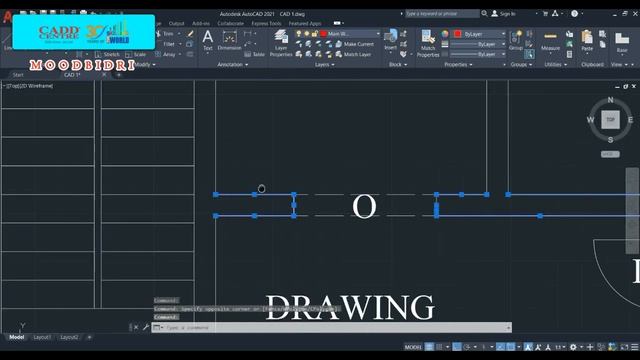Expand the Block panel
The image size is (640, 360).
[398, 64]
